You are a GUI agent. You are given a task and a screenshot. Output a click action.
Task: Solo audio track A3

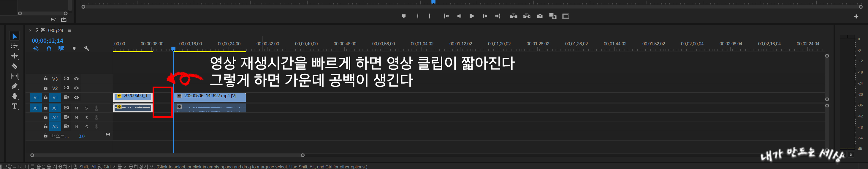87,127
